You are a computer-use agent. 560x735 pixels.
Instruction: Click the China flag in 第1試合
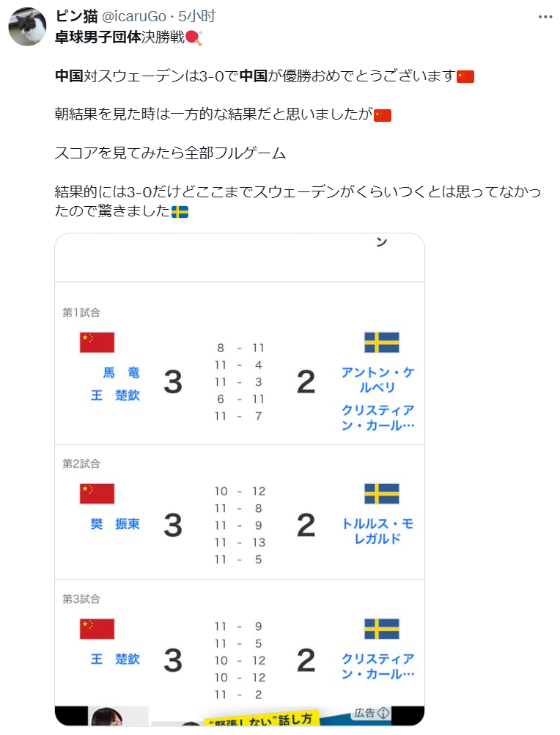point(97,342)
